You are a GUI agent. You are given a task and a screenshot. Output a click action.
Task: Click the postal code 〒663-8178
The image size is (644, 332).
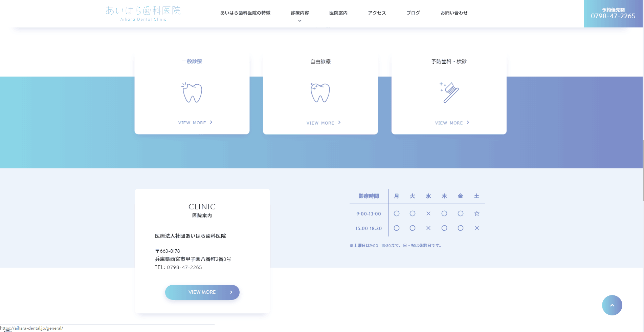[168, 251]
